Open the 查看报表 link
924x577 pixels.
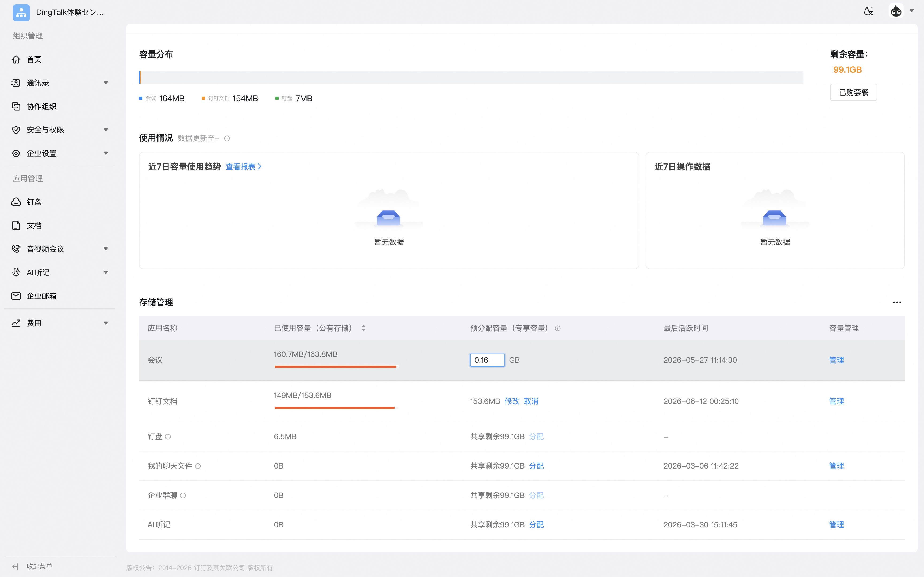pos(244,167)
